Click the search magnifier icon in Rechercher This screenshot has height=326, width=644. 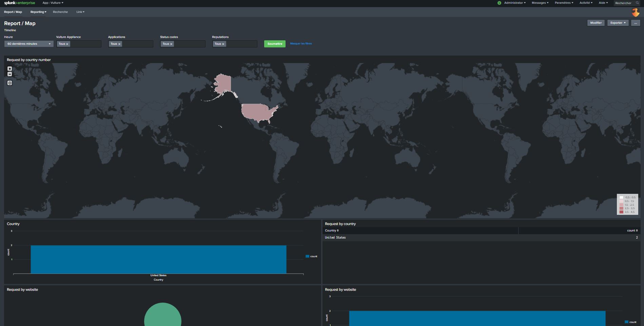(x=637, y=3)
